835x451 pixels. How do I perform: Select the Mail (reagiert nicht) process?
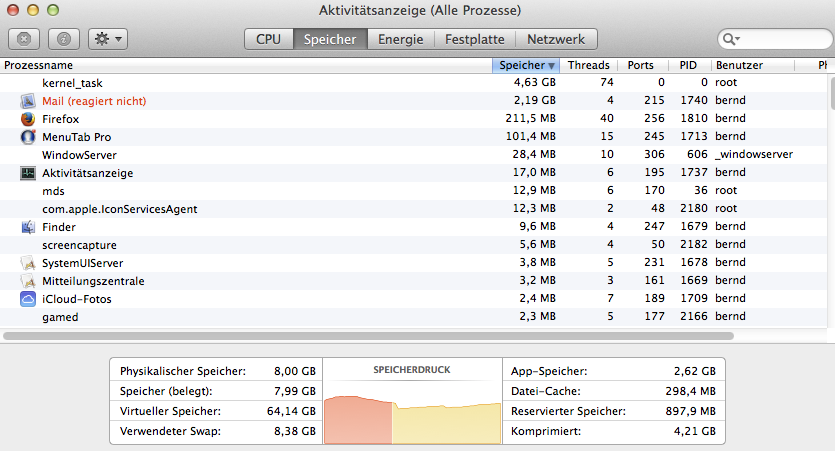[x=94, y=101]
